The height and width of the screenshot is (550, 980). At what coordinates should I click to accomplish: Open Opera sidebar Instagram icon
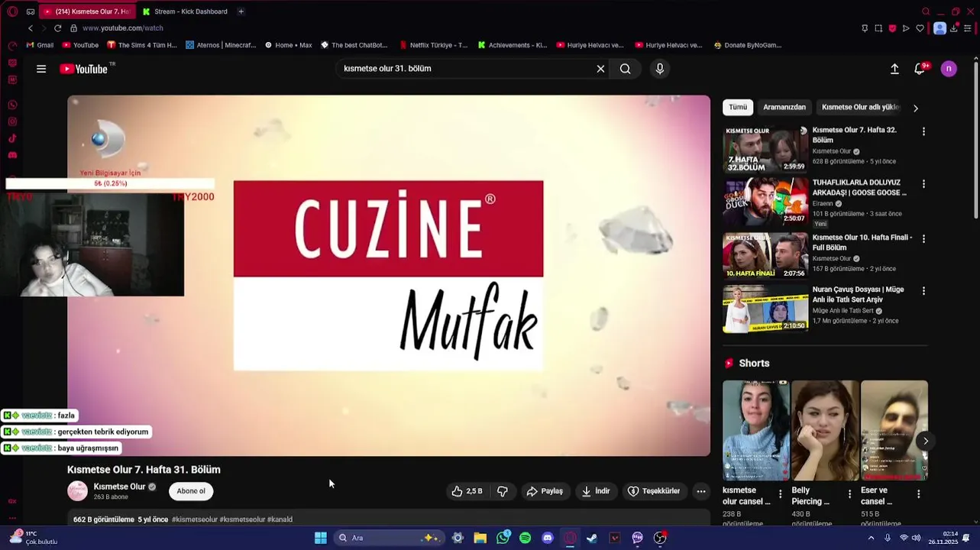coord(12,121)
